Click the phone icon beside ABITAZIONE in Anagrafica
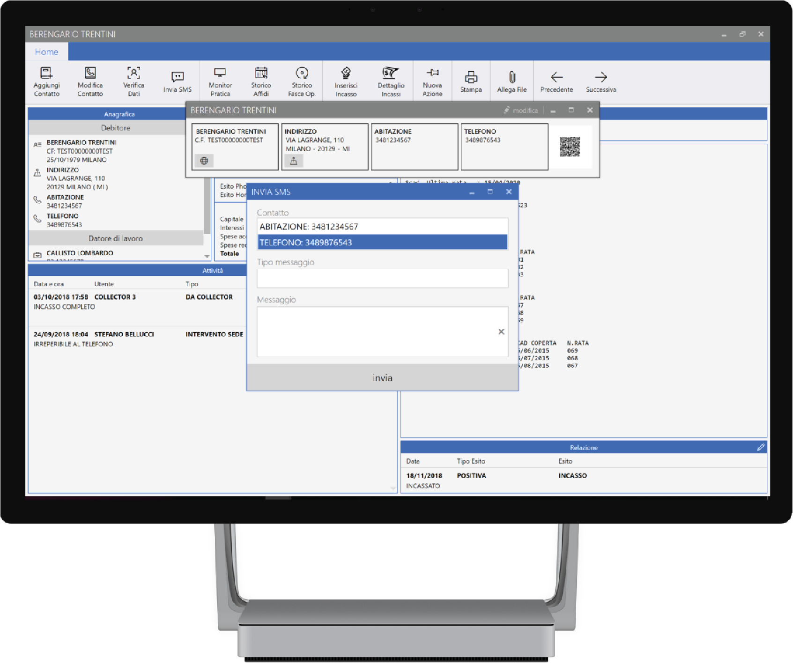This screenshot has width=793, height=672. tap(37, 200)
